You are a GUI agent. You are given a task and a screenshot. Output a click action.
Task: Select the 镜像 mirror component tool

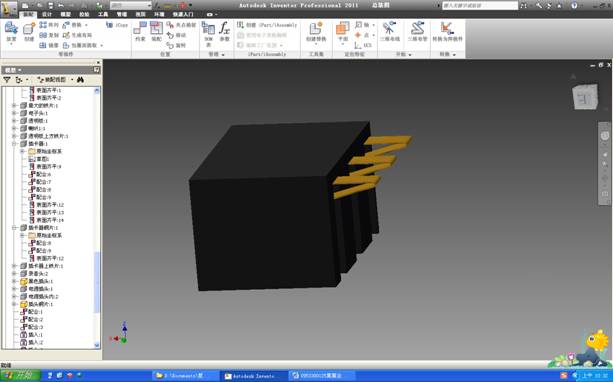[x=49, y=45]
